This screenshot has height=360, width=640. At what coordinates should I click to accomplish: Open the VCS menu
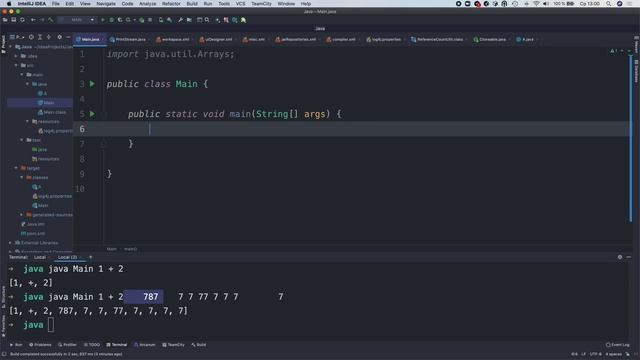tap(240, 4)
